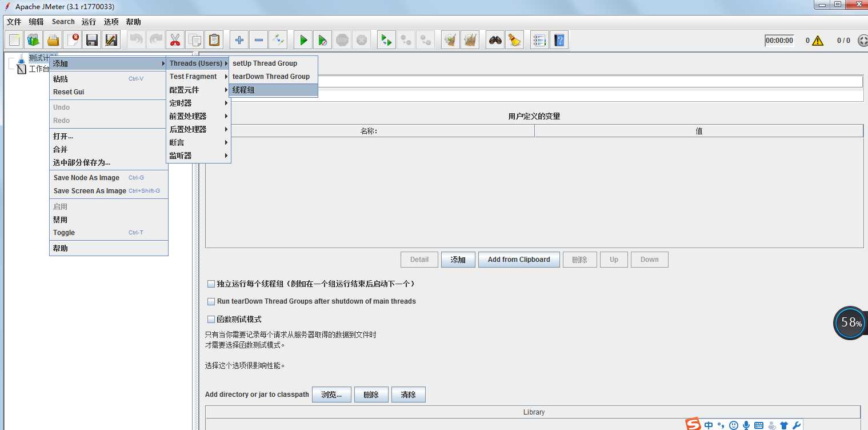Click Reset Gui in the context menu
868x430 pixels.
109,92
